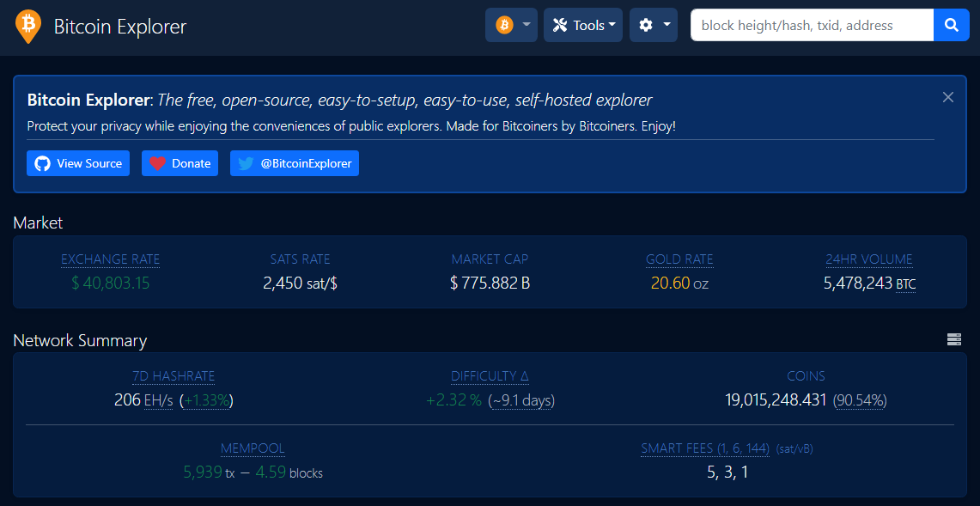
Task: Open the Bitcoin coin selector dropdown
Action: [x=511, y=25]
